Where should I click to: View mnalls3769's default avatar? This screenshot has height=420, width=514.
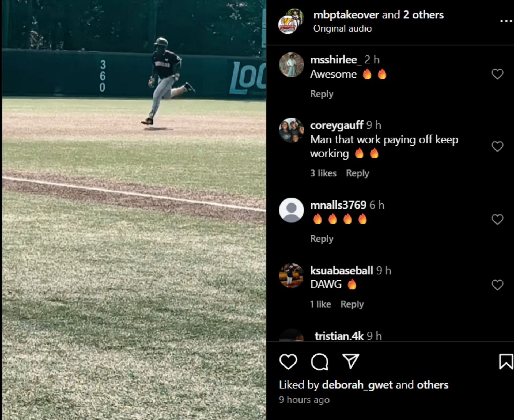[291, 210]
